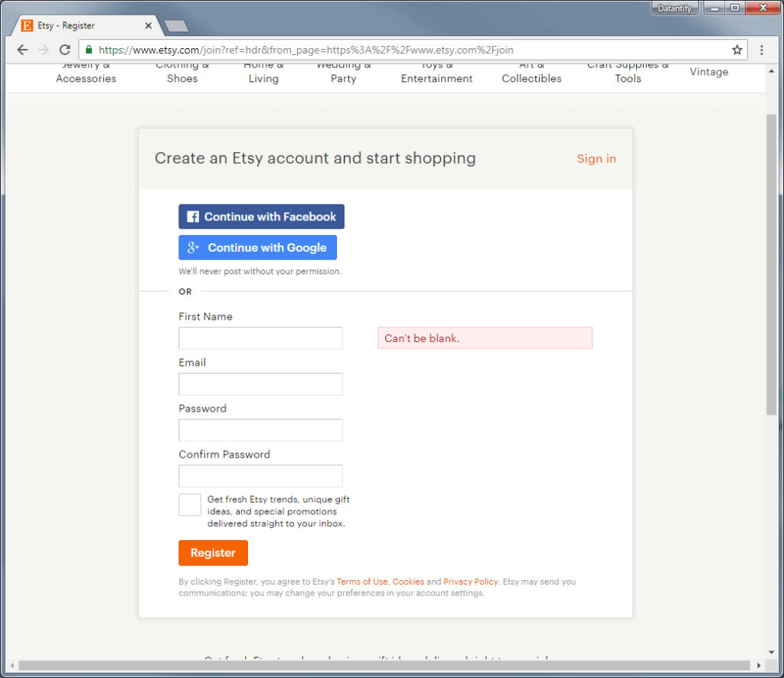Click the browser forward arrow
This screenshot has width=784, height=678.
pos(44,50)
